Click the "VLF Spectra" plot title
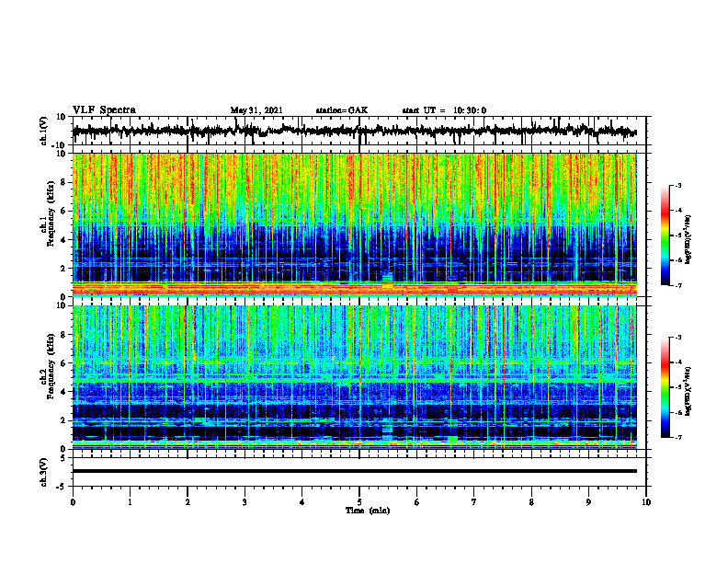The height and width of the screenshot is (563, 728). click(x=104, y=110)
